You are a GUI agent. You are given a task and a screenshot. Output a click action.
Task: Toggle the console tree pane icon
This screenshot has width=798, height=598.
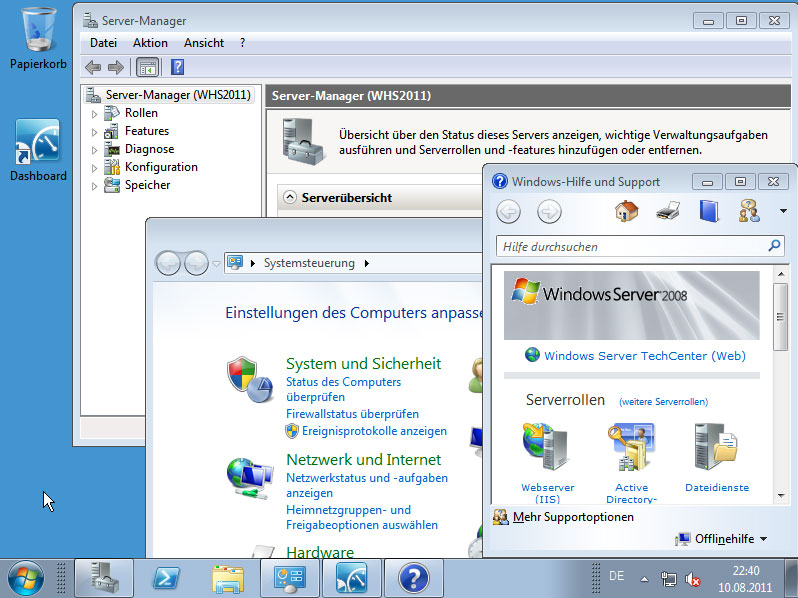point(147,67)
